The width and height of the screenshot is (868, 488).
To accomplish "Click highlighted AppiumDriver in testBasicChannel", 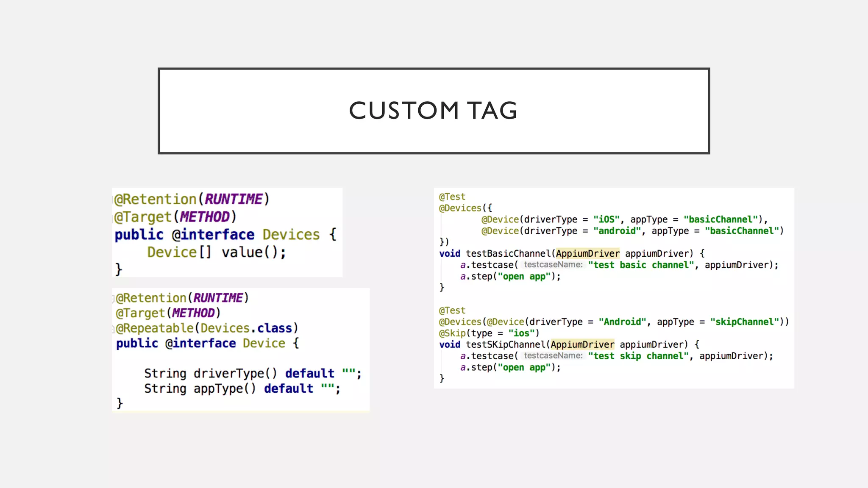I will [x=587, y=254].
